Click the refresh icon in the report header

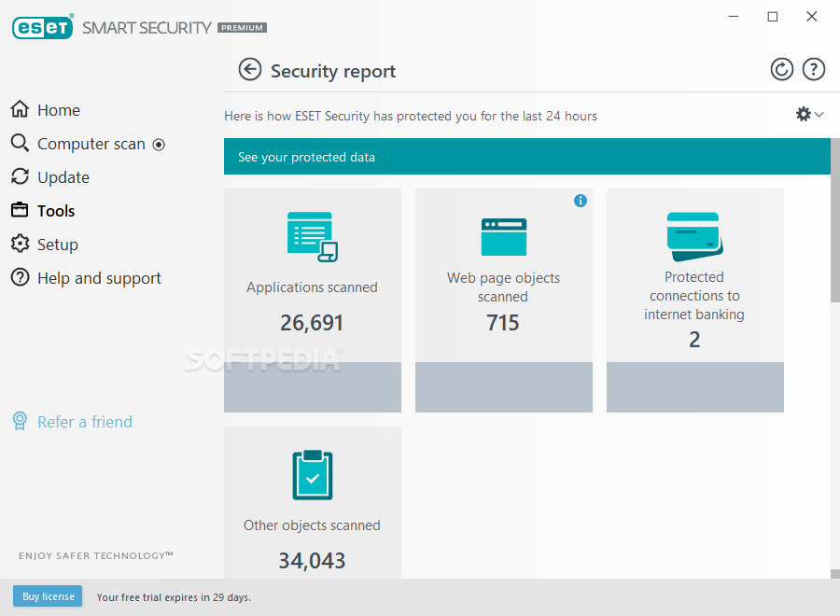(781, 70)
